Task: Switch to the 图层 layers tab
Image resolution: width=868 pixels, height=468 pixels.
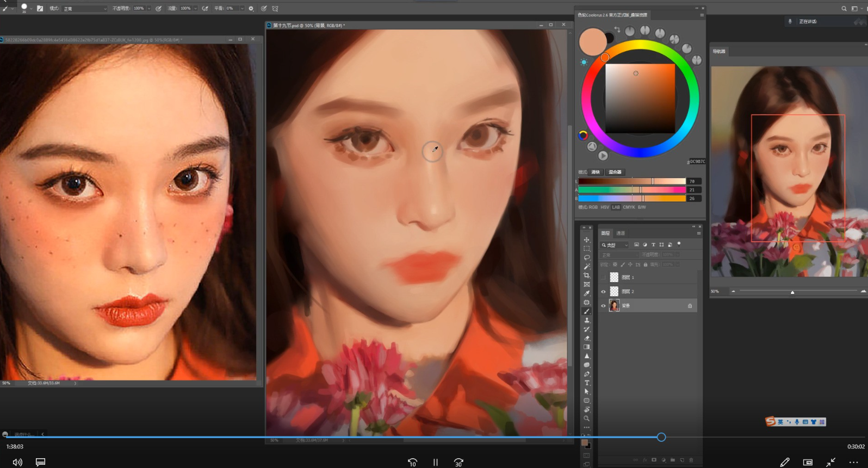Action: click(x=605, y=233)
